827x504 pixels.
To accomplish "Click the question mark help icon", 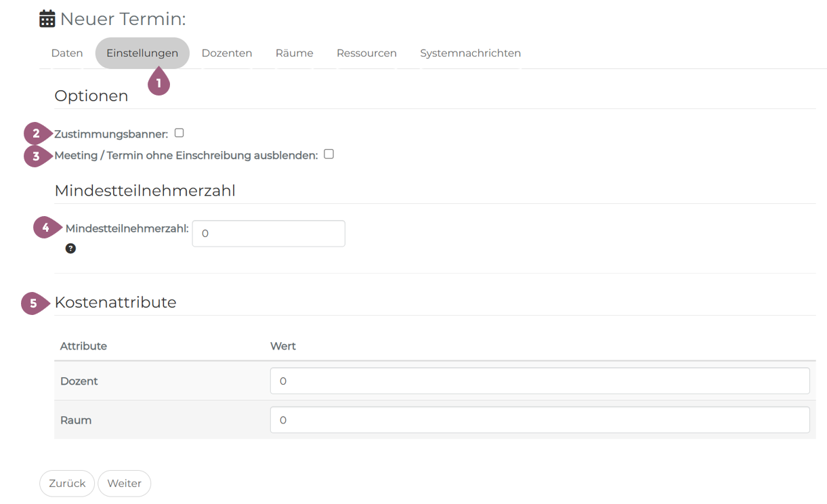I will click(70, 249).
